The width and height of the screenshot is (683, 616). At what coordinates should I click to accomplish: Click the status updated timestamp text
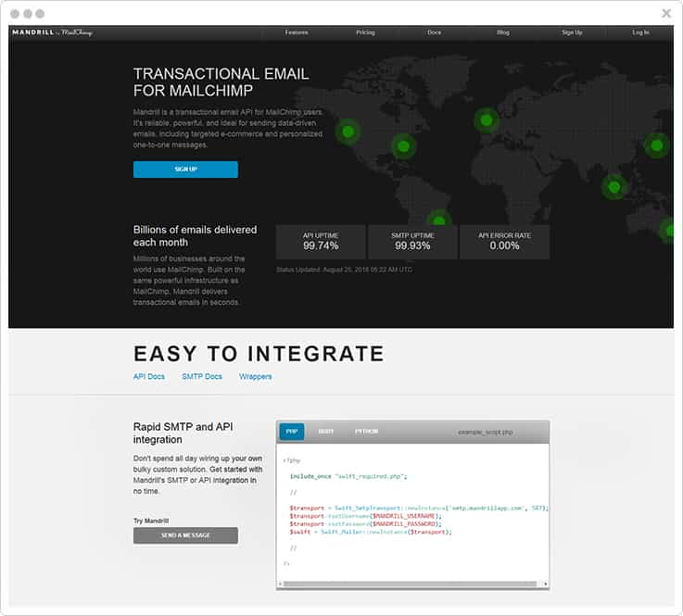[x=344, y=270]
